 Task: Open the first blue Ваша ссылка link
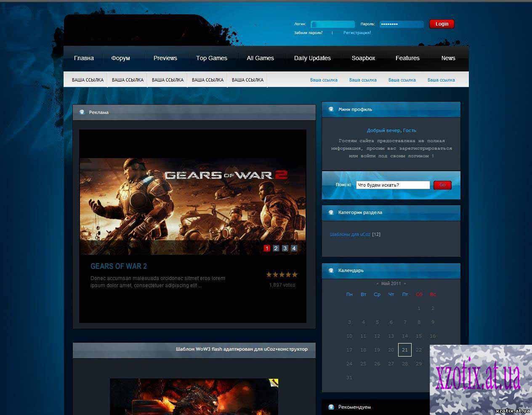point(324,80)
